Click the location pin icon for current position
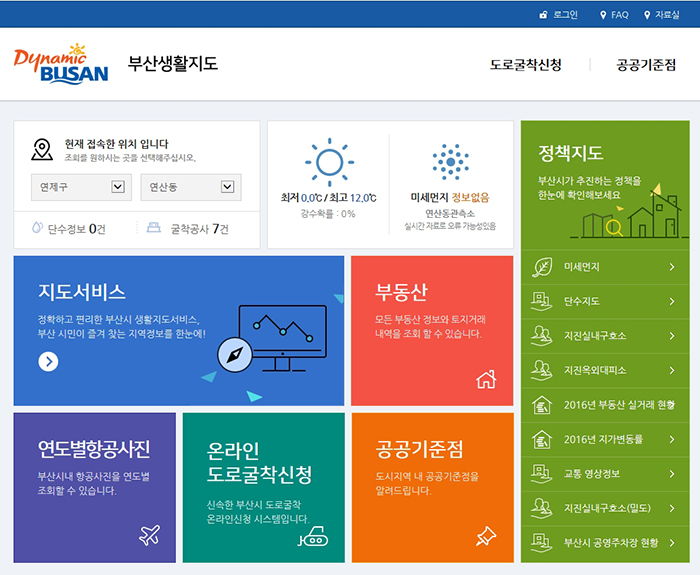 click(x=41, y=150)
